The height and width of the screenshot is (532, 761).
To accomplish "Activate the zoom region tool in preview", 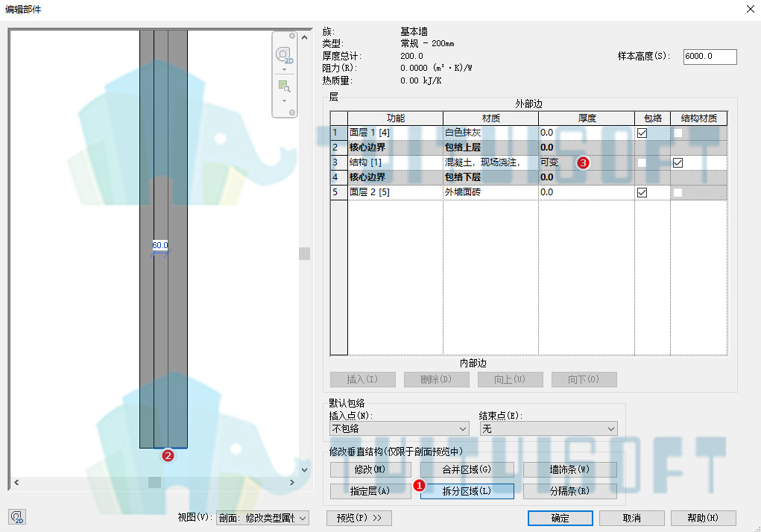I will coord(284,87).
